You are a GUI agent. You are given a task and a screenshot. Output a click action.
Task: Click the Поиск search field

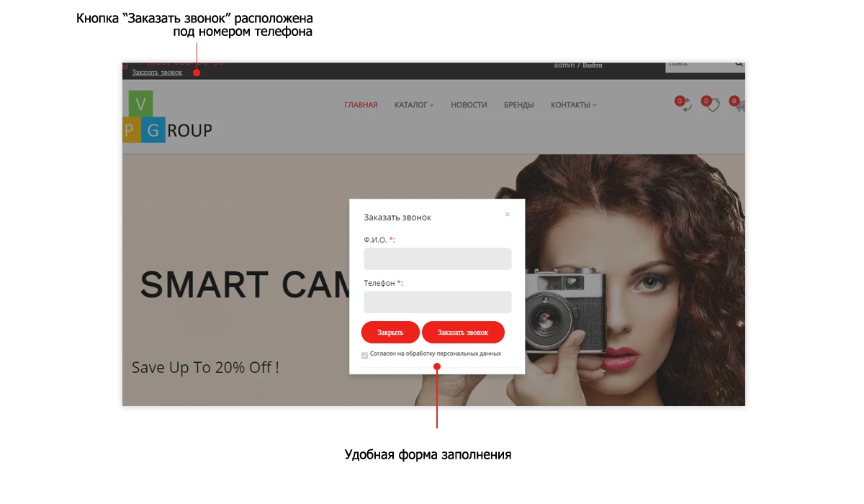tap(699, 65)
